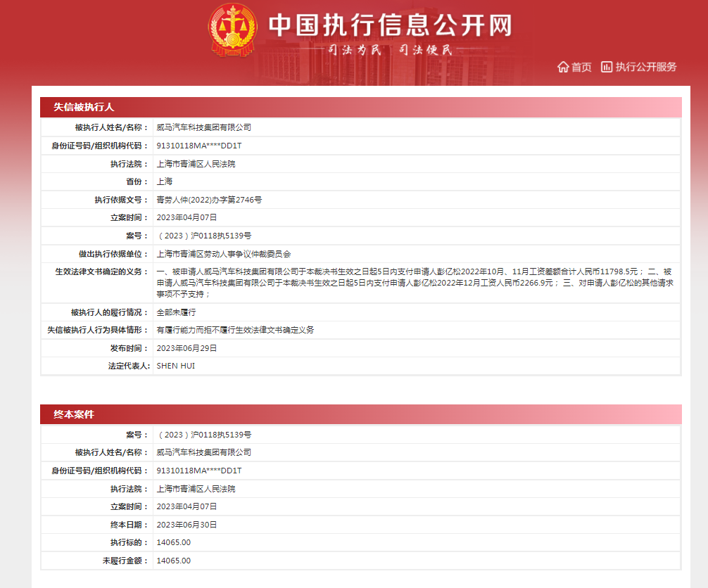Click the 被执行人的履行情况 label
The width and height of the screenshot is (708, 588).
coord(109,312)
